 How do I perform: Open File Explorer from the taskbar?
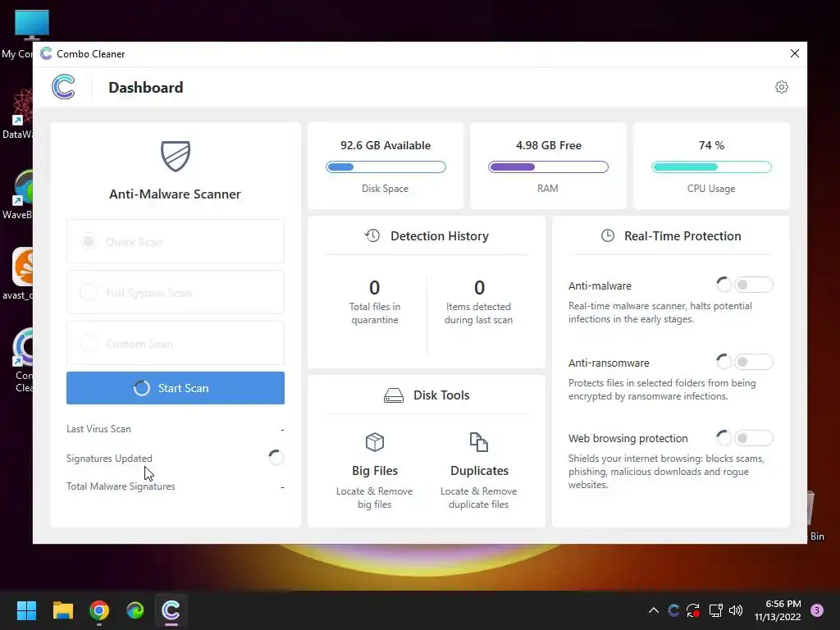(x=62, y=610)
